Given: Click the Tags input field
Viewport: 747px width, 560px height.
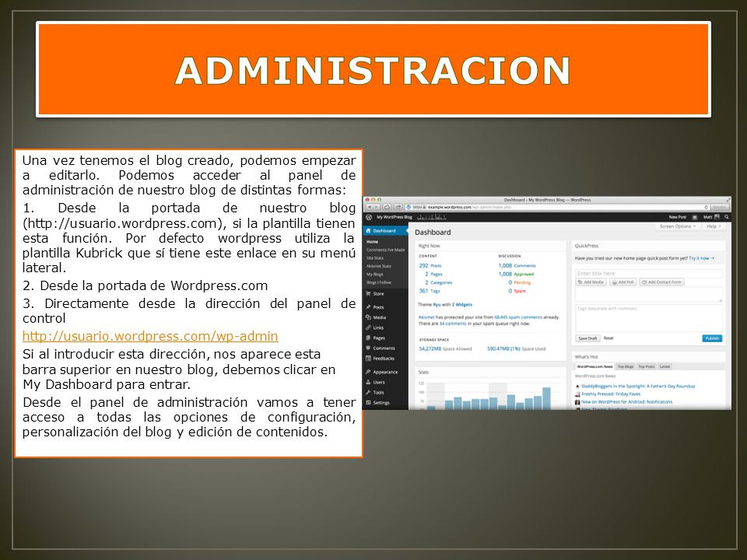Looking at the screenshot, I should (x=649, y=317).
